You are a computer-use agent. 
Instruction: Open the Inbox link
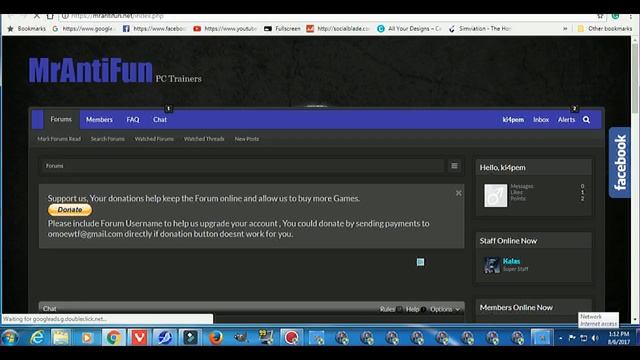point(541,120)
